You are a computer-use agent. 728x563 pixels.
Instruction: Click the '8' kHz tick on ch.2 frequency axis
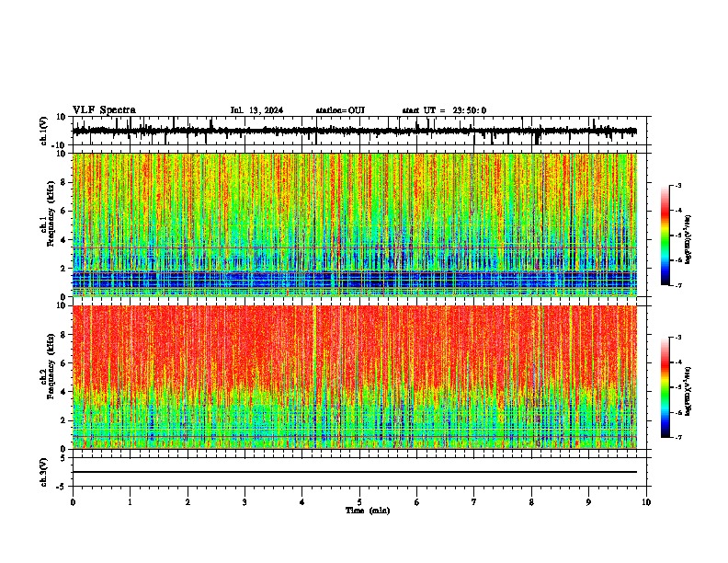pos(64,335)
